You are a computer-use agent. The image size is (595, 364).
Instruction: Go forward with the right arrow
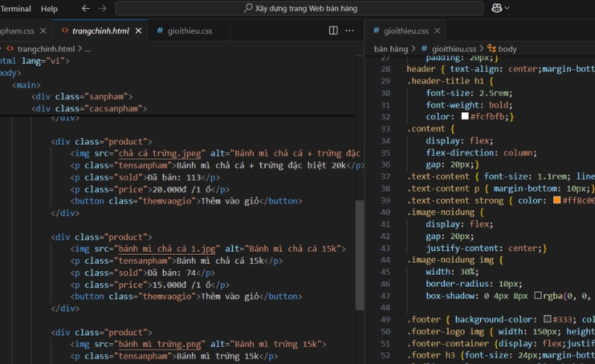coord(103,8)
